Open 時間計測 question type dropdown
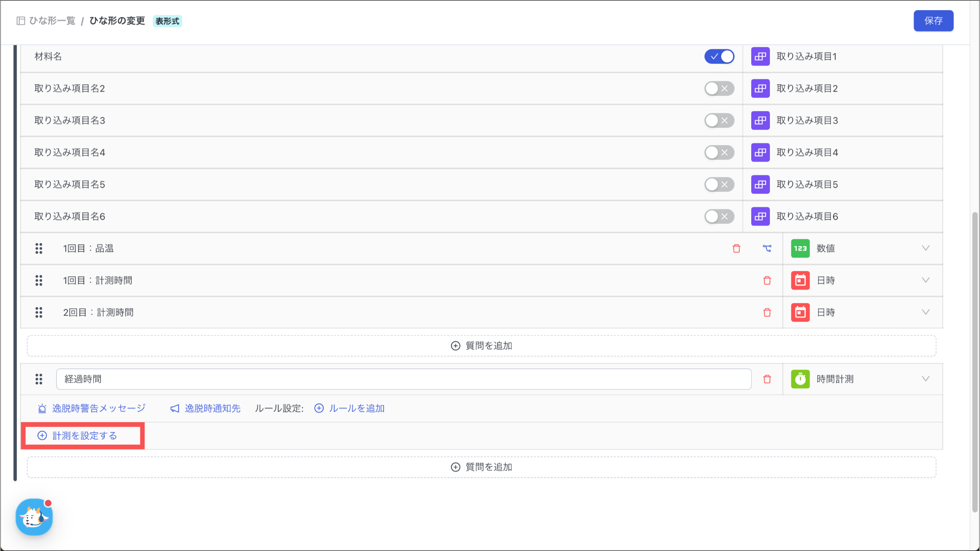The image size is (980, 551). [925, 379]
